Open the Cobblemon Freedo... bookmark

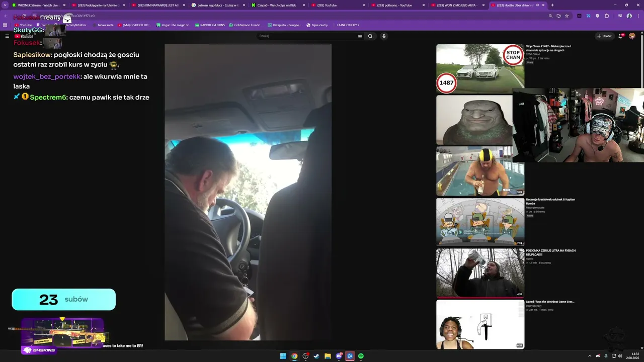[246, 25]
